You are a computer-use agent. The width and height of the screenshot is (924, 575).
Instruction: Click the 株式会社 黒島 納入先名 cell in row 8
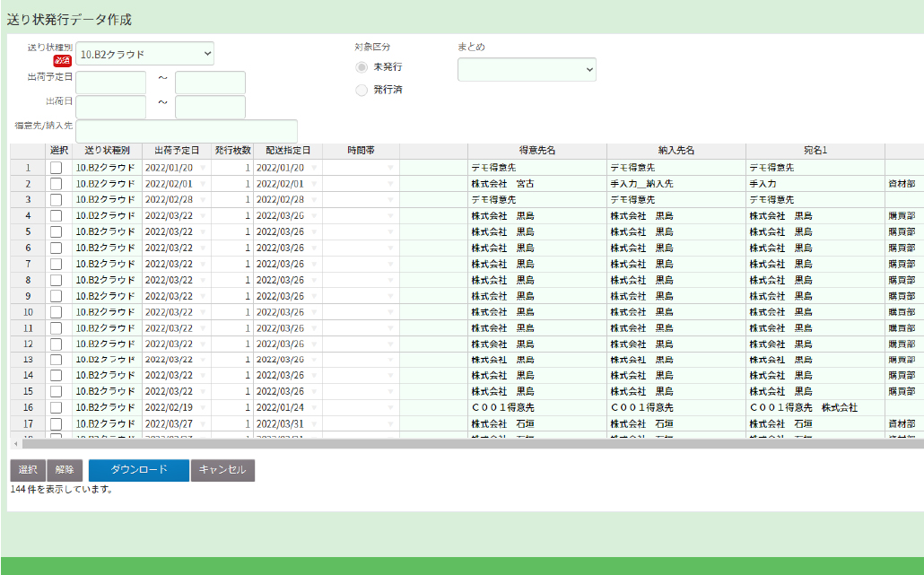(x=676, y=280)
